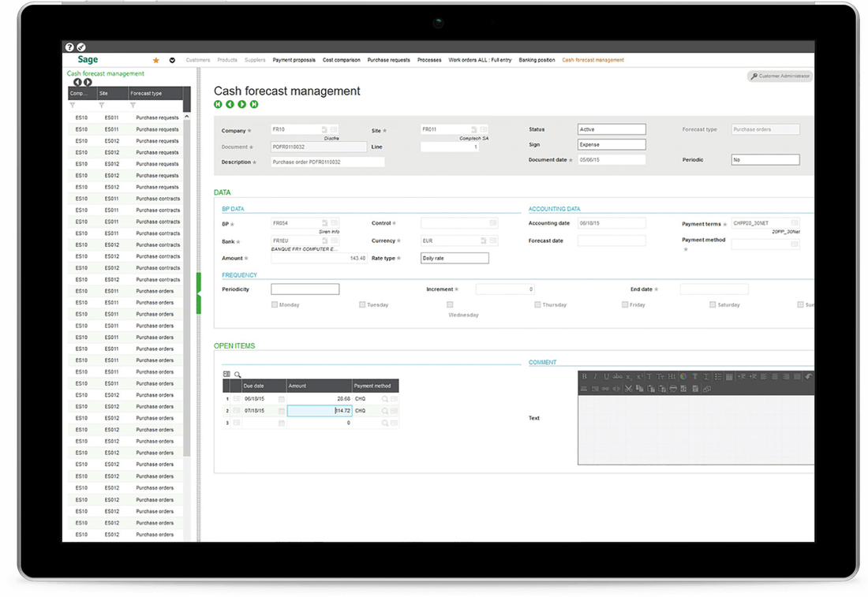This screenshot has height=597, width=868.
Task: Click the scissors cut icon in the comment toolbar
Action: click(x=630, y=388)
